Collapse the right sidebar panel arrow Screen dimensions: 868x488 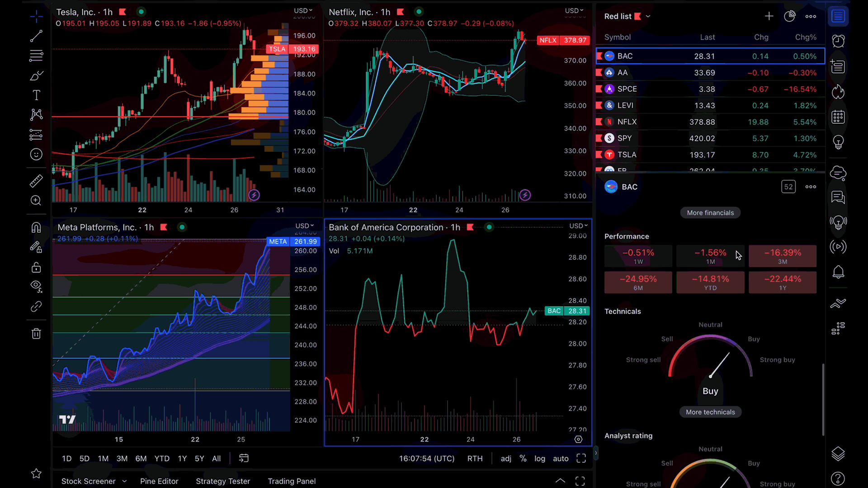596,452
